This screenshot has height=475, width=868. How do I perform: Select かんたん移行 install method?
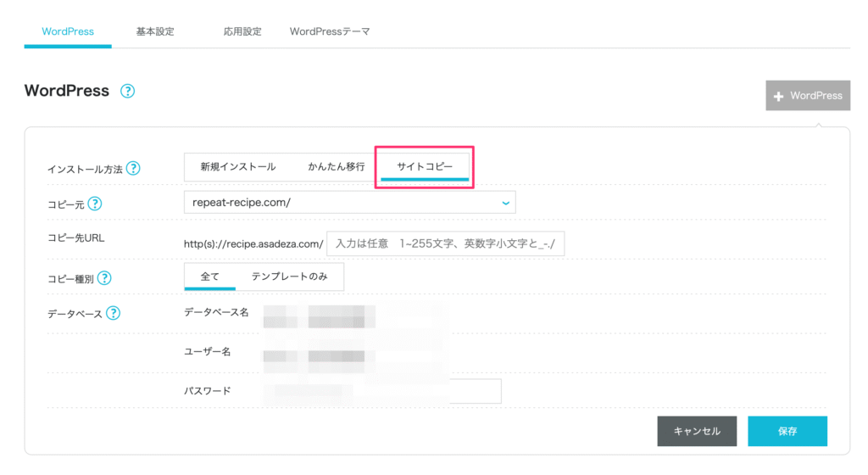pos(336,166)
